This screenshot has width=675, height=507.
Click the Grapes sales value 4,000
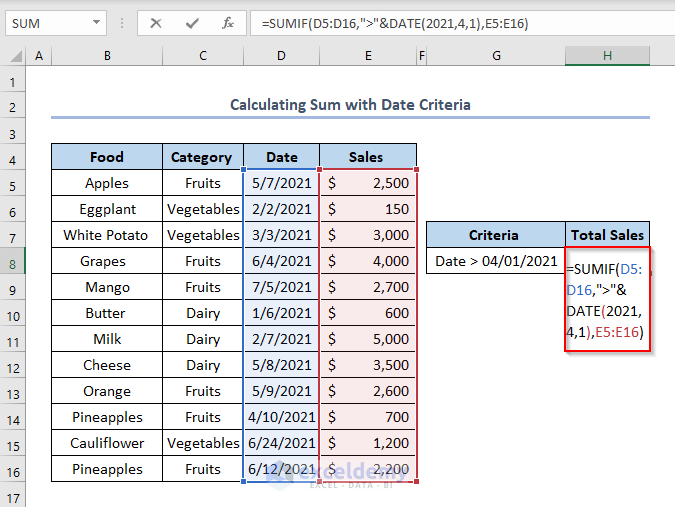367,261
